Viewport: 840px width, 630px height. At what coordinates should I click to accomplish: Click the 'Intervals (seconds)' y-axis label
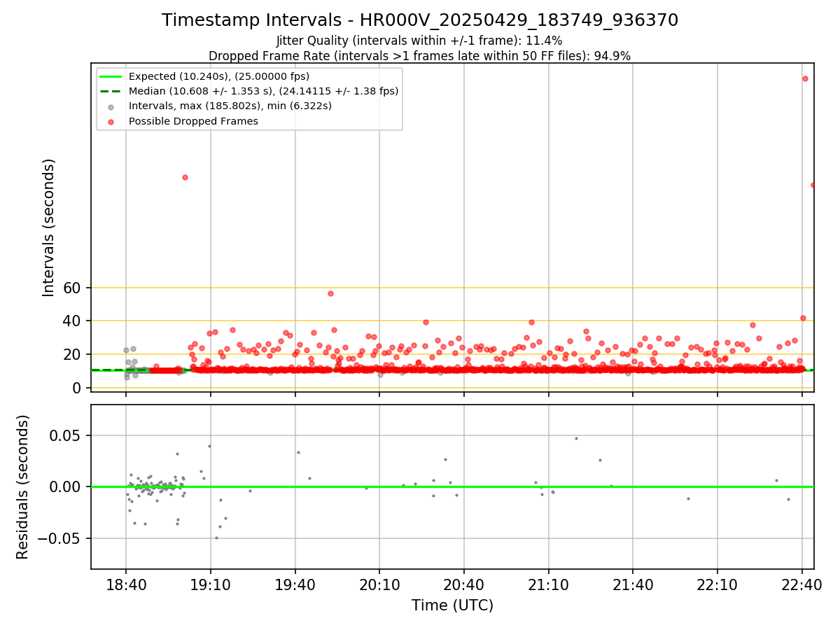(x=49, y=227)
